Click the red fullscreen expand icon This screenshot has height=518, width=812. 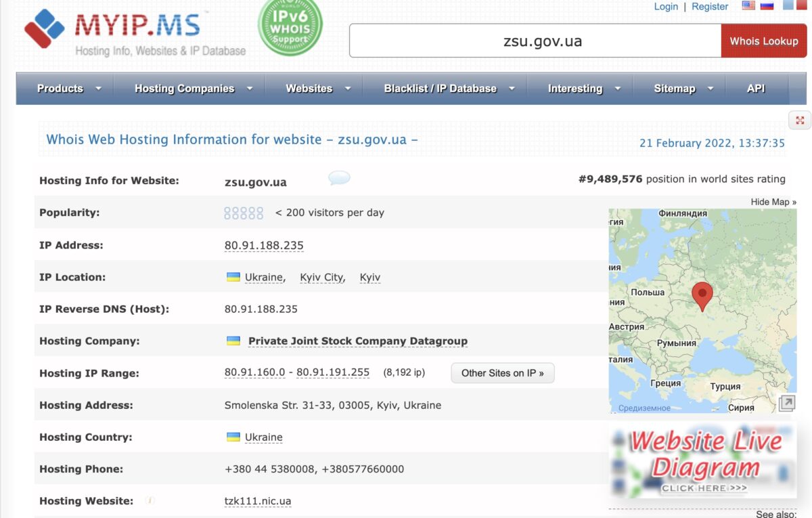click(x=800, y=120)
